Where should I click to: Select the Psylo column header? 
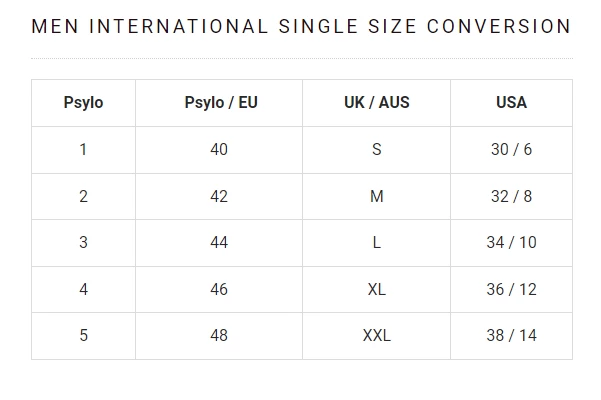click(83, 103)
